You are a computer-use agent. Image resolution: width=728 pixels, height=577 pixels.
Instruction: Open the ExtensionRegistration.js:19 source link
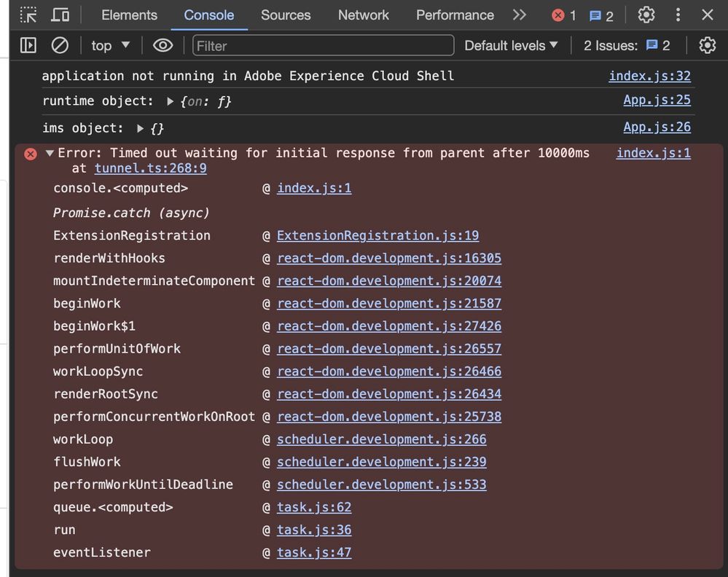(377, 235)
